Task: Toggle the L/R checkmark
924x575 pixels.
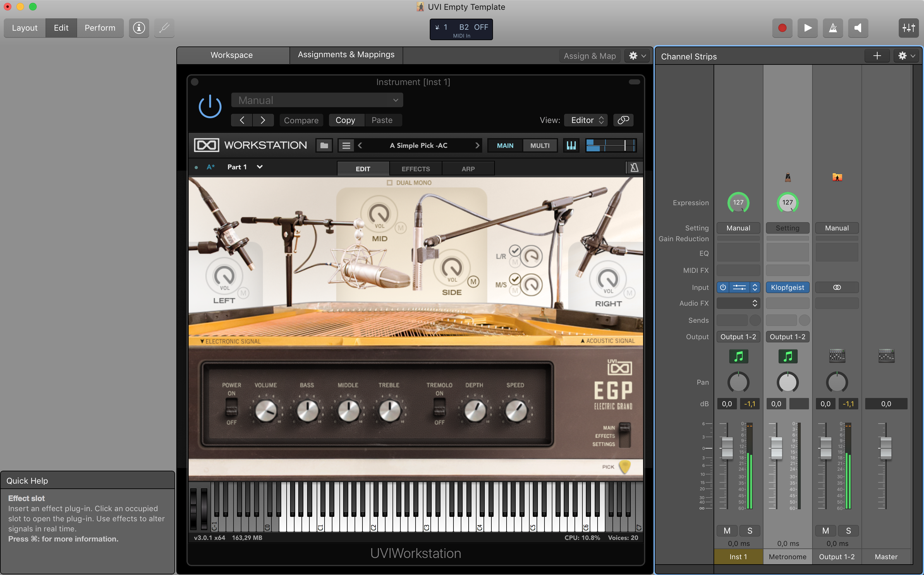Action: pyautogui.click(x=515, y=251)
